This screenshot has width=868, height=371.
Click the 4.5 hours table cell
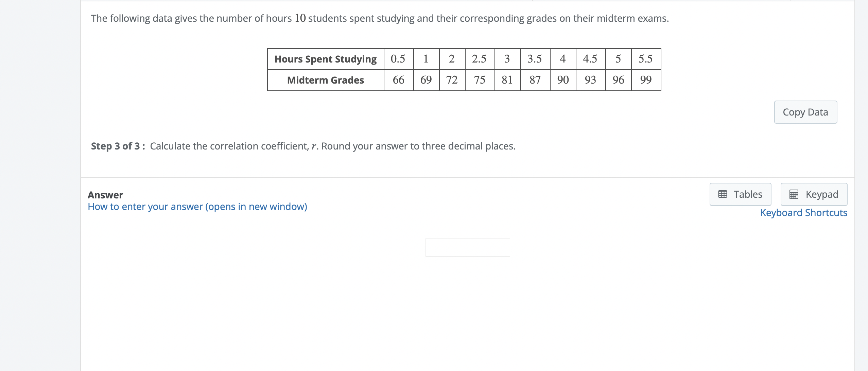coord(590,59)
